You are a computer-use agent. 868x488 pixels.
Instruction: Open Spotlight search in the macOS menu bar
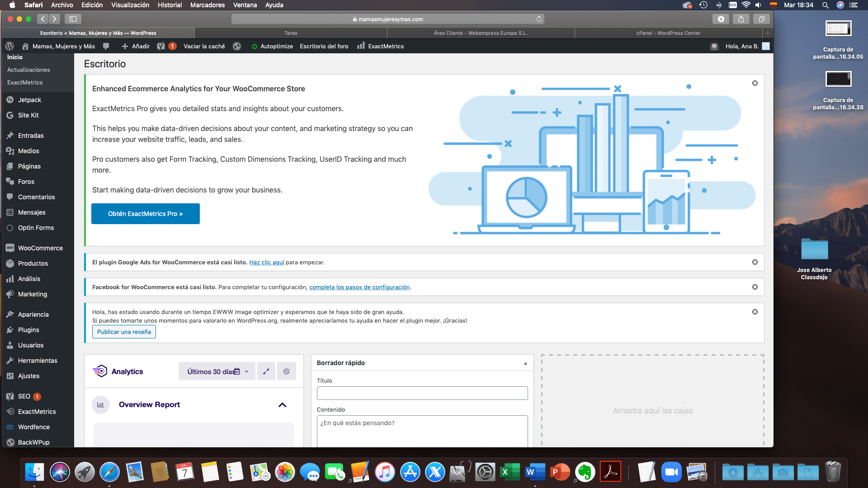click(x=825, y=5)
